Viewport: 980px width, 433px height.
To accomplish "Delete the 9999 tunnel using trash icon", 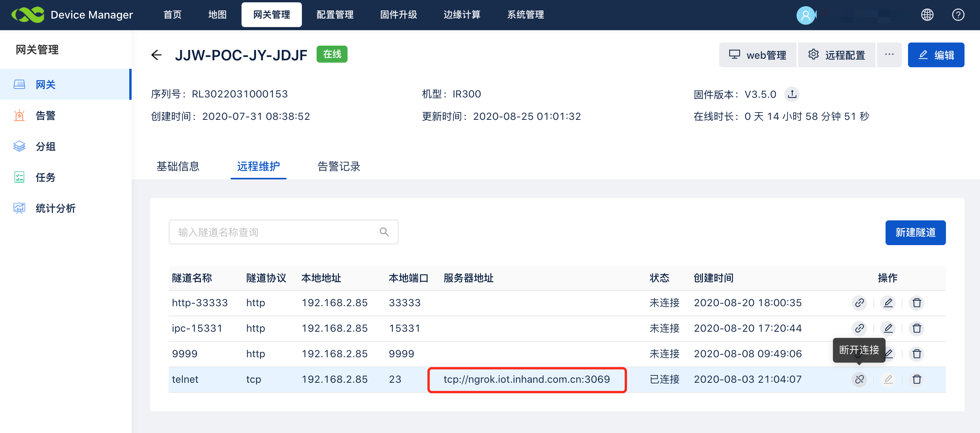I will [917, 354].
